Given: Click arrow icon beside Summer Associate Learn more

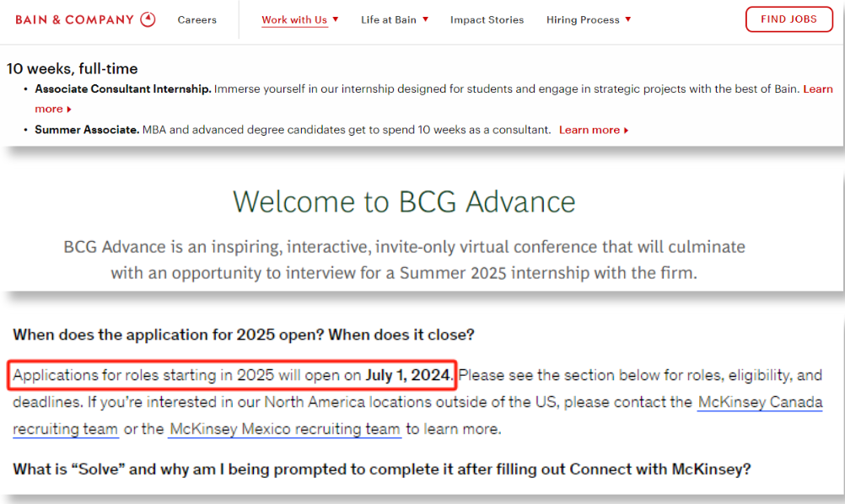Looking at the screenshot, I should click(x=627, y=131).
